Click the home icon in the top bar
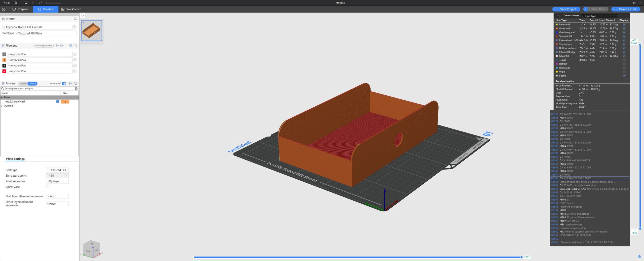 [x=4, y=9]
